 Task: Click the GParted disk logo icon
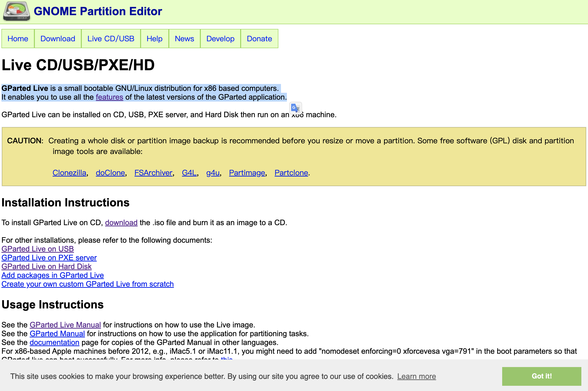tap(16, 11)
